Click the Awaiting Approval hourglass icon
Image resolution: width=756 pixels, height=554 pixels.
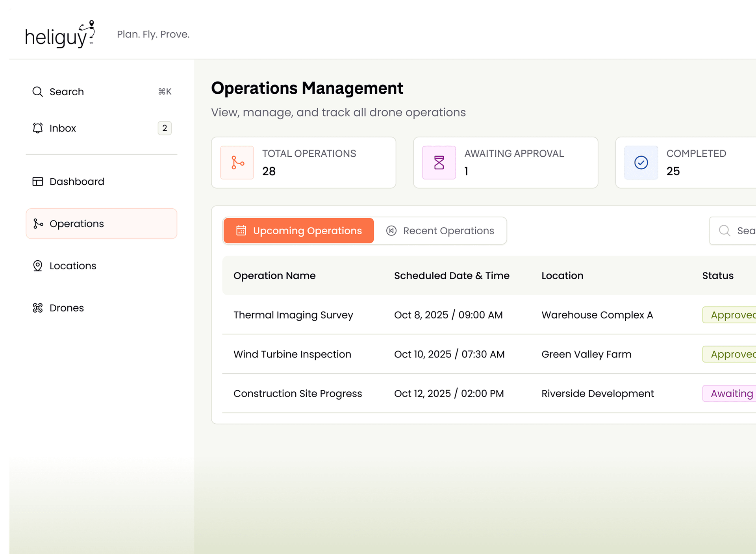click(439, 163)
